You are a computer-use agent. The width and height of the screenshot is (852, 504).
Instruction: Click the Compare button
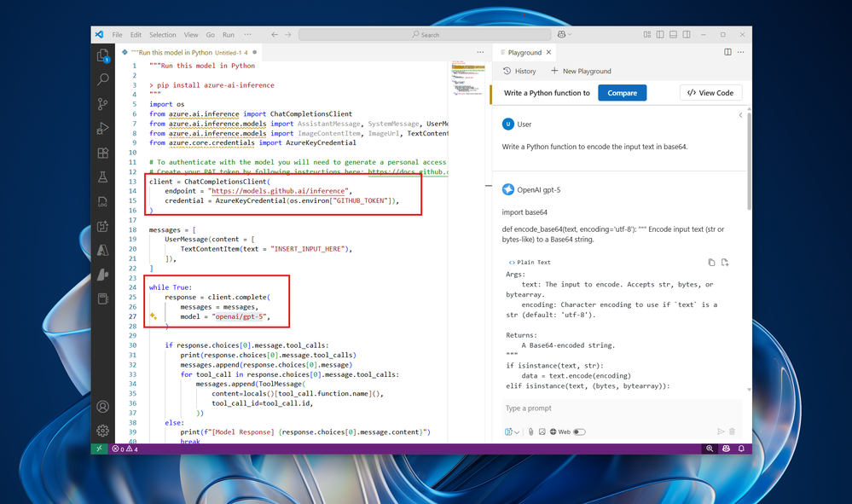(622, 93)
